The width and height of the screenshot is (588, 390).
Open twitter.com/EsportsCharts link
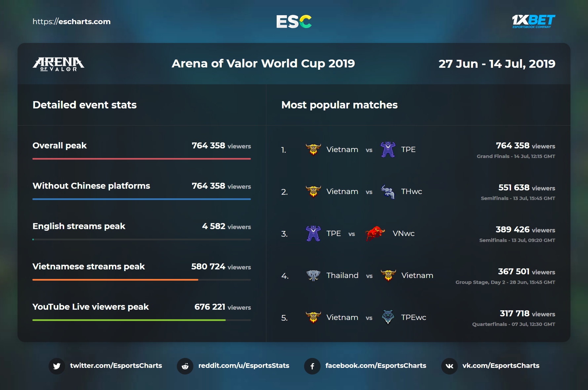pos(116,366)
